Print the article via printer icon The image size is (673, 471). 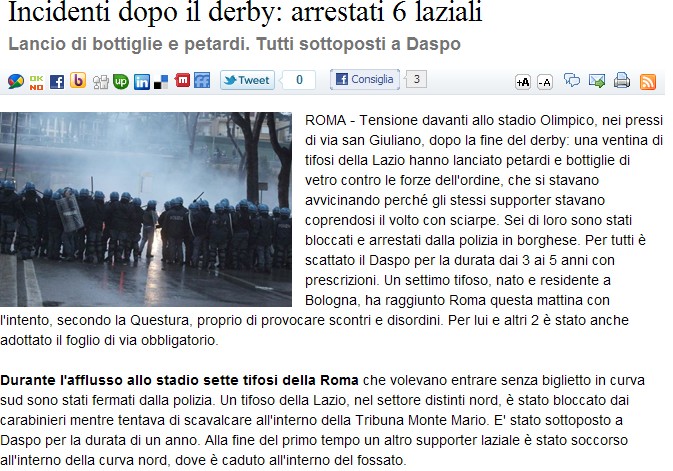pyautogui.click(x=621, y=80)
